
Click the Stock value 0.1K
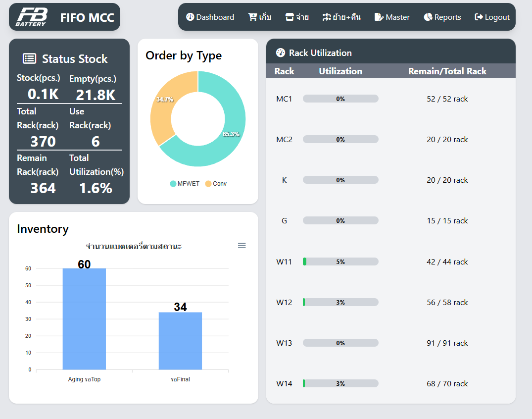(x=43, y=94)
